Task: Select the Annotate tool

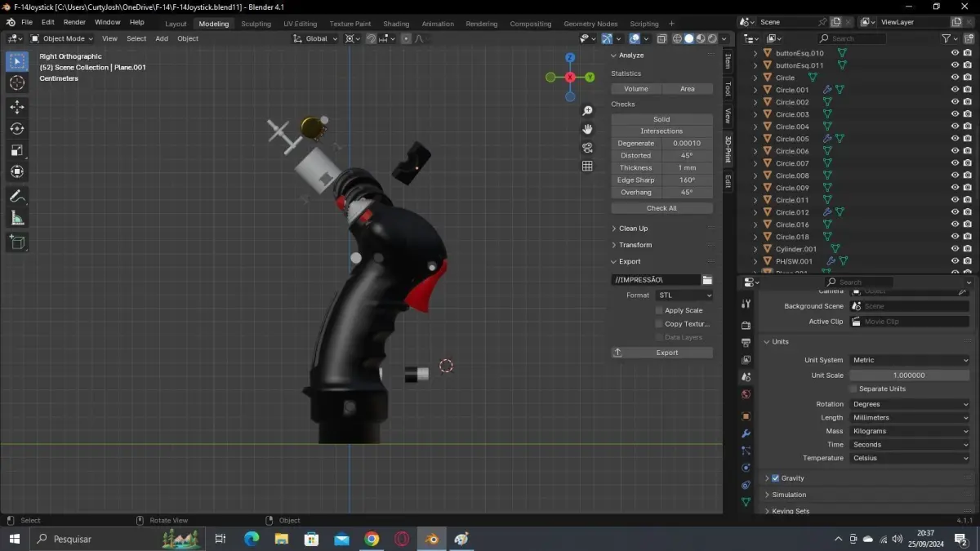Action: point(17,196)
